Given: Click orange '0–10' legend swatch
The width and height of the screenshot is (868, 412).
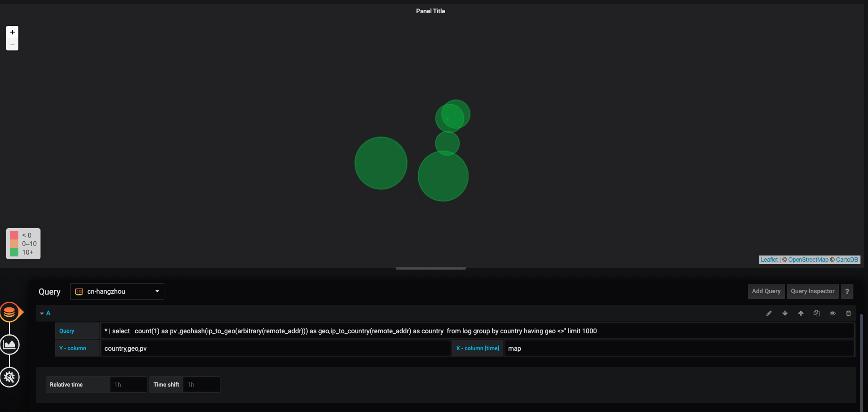Looking at the screenshot, I should coord(14,244).
